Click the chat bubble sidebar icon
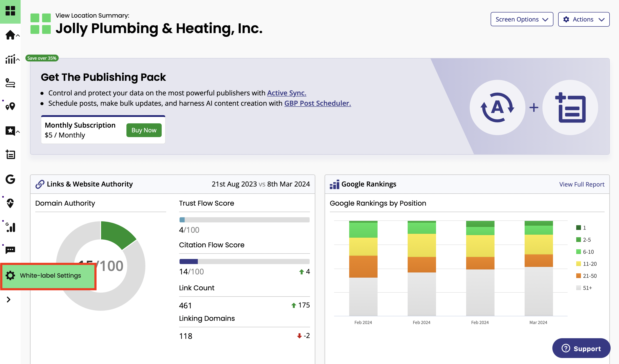 point(10,250)
